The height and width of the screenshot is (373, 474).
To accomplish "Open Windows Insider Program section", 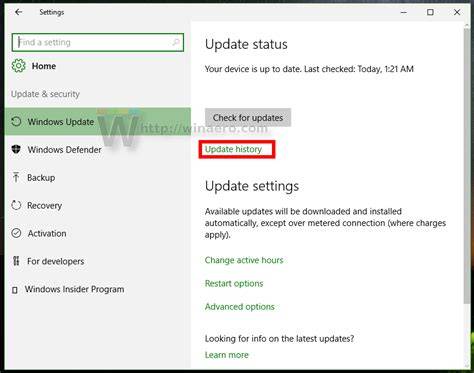I will 98,289.
